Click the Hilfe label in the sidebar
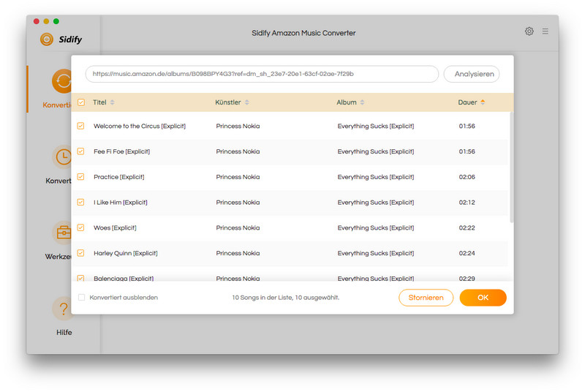The image size is (585, 392). [x=64, y=332]
